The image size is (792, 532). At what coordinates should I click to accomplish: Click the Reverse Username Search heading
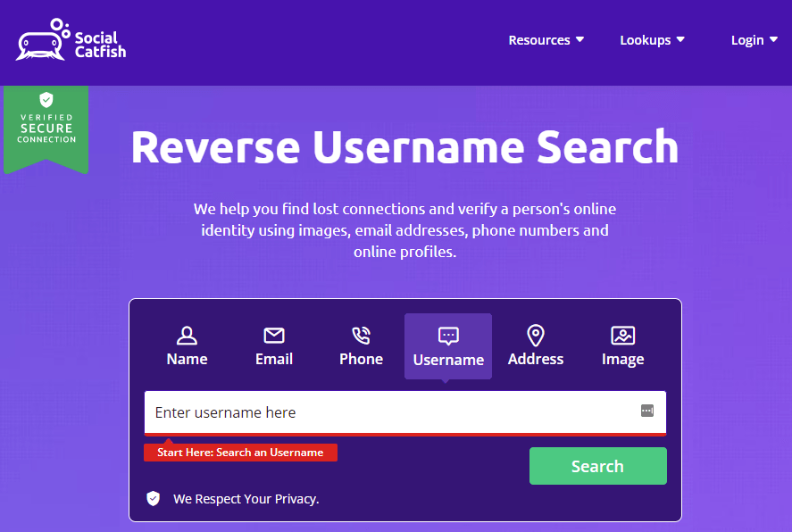(x=404, y=147)
